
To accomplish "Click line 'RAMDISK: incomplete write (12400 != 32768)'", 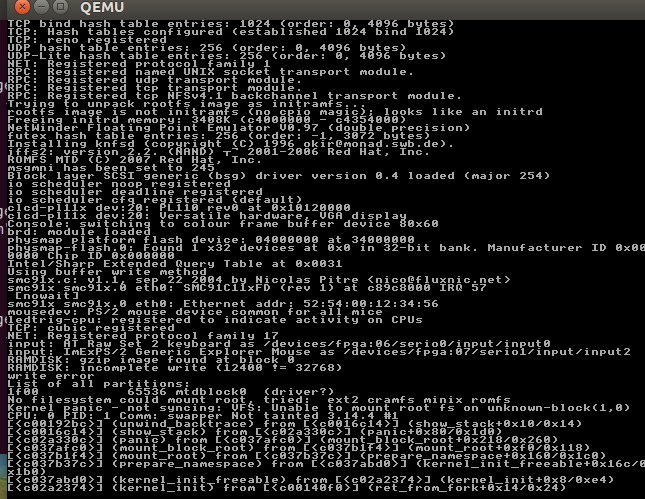I will tap(174, 368).
